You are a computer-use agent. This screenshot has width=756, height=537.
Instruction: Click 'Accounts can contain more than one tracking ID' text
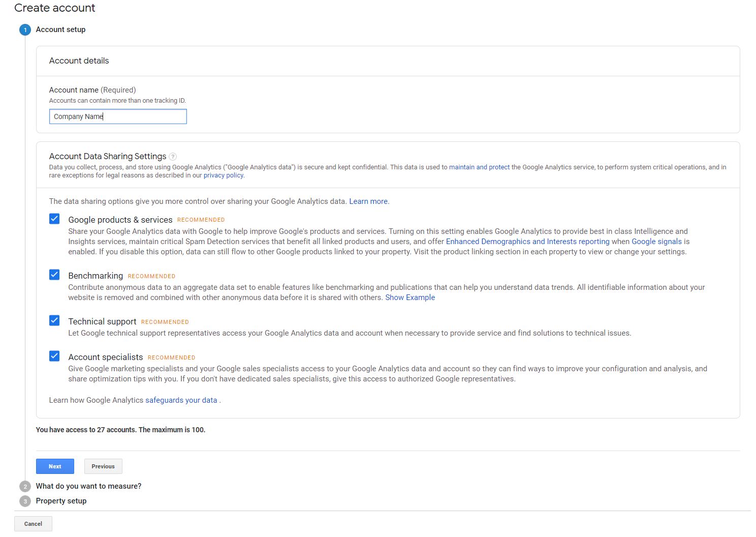click(x=117, y=101)
